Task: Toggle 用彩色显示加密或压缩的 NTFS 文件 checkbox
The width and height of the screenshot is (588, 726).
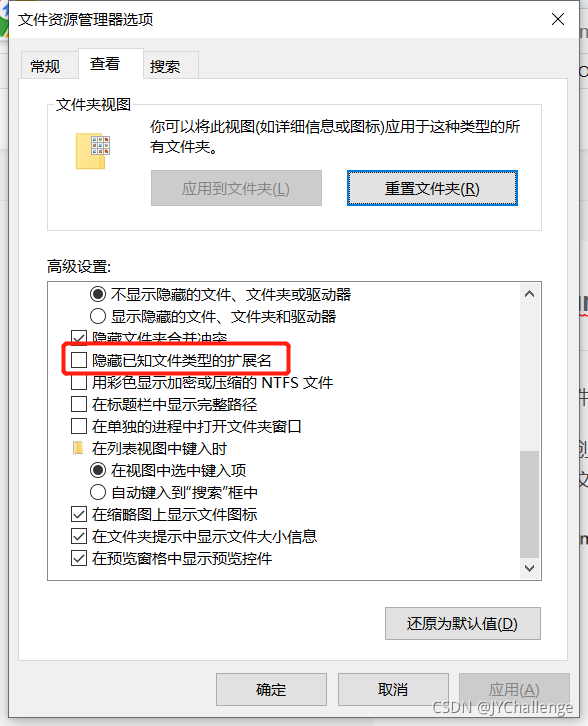Action: (x=79, y=382)
